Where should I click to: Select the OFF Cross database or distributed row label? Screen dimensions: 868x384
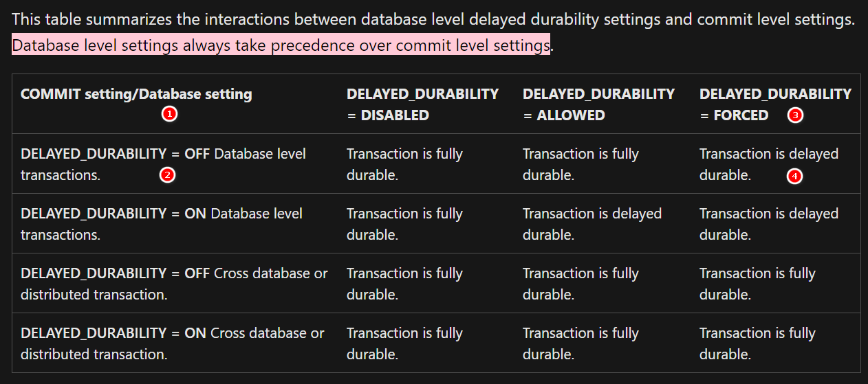click(174, 284)
